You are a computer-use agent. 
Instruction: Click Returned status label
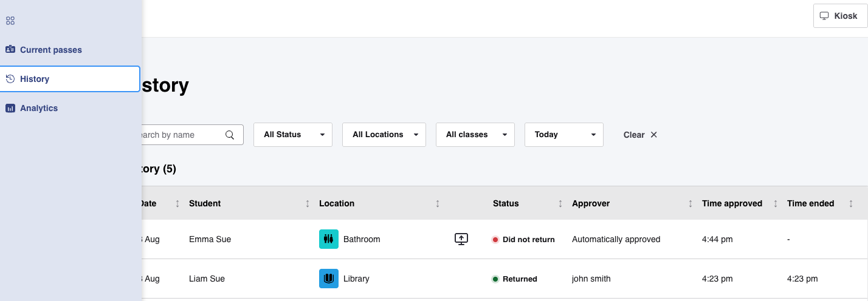(x=520, y=279)
